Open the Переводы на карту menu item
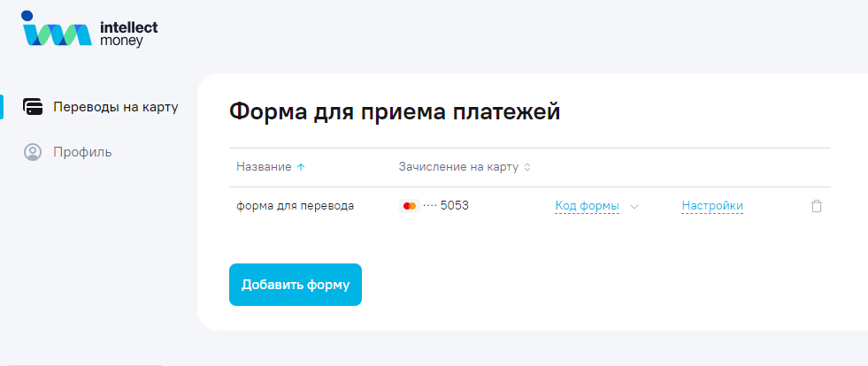The height and width of the screenshot is (366, 868). pos(116,107)
